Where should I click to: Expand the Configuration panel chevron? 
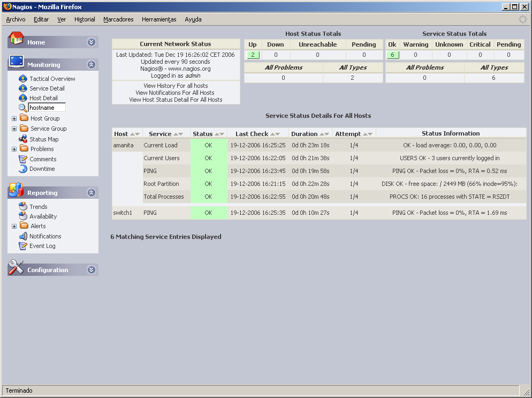91,269
